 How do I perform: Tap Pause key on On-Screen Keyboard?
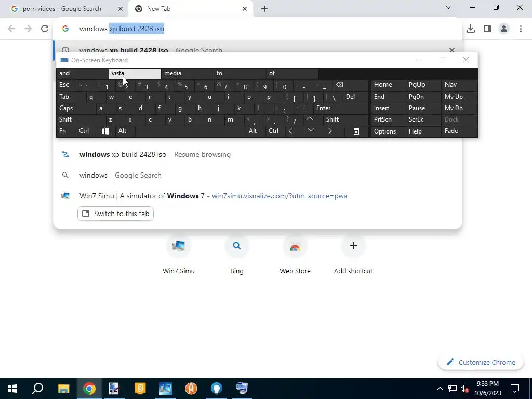pos(423,108)
